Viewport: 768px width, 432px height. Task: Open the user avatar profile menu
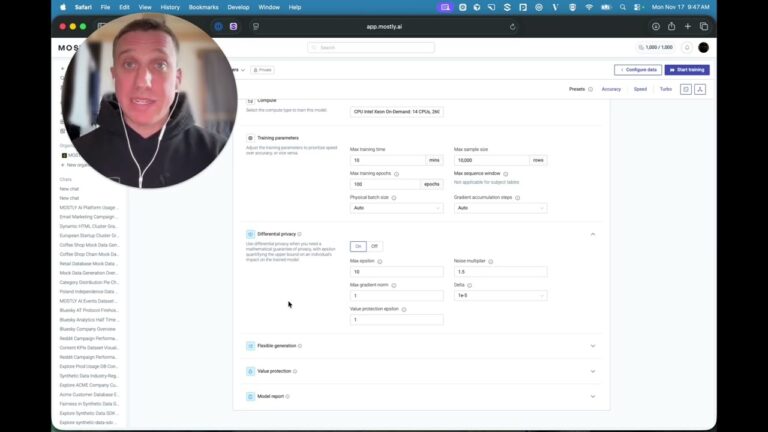coord(703,47)
